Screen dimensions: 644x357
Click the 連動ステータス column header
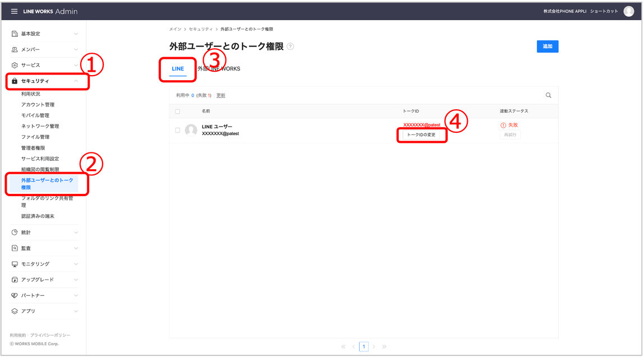[x=514, y=111]
